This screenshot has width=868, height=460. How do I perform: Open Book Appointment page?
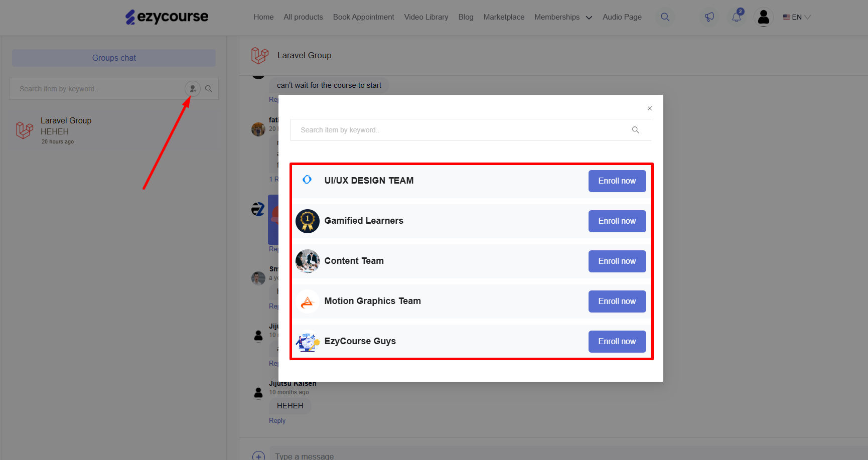point(364,17)
